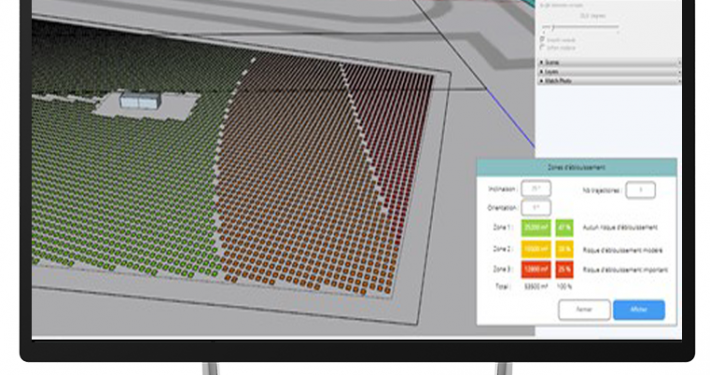Screen dimensions: 710x375
Task: Select the red Zone 3 area swatch
Action: (x=536, y=269)
